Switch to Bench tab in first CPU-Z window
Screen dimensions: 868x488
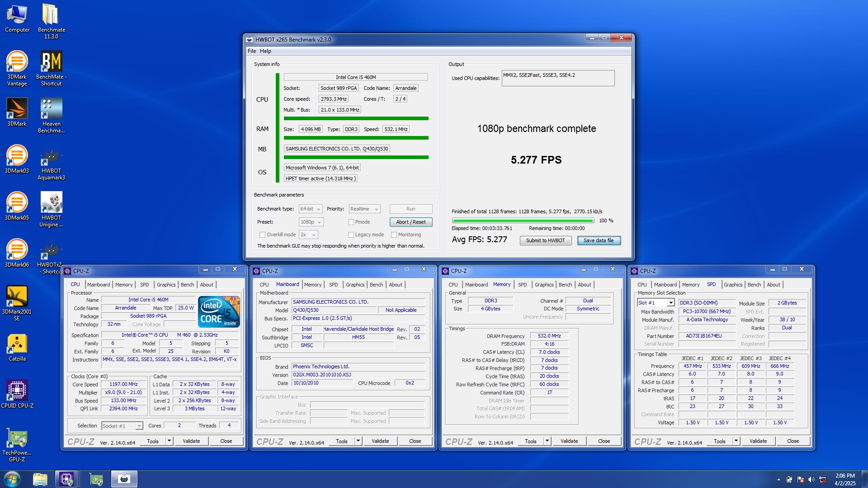pos(188,285)
